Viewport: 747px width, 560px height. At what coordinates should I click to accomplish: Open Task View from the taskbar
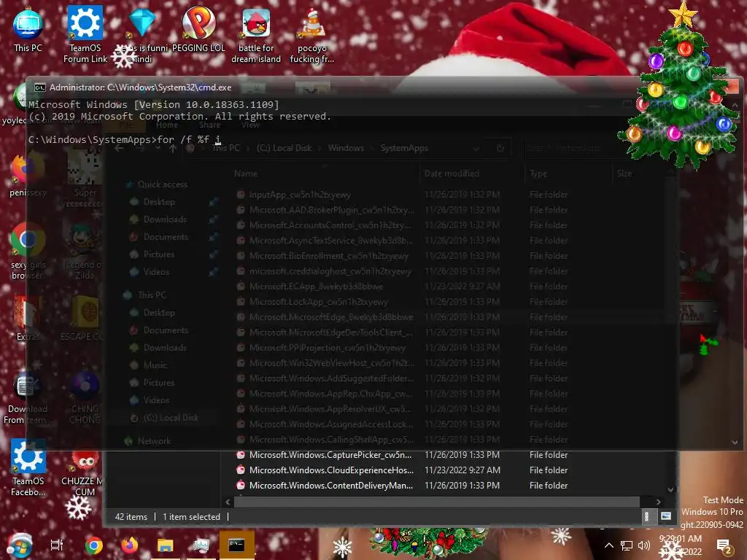(x=57, y=545)
